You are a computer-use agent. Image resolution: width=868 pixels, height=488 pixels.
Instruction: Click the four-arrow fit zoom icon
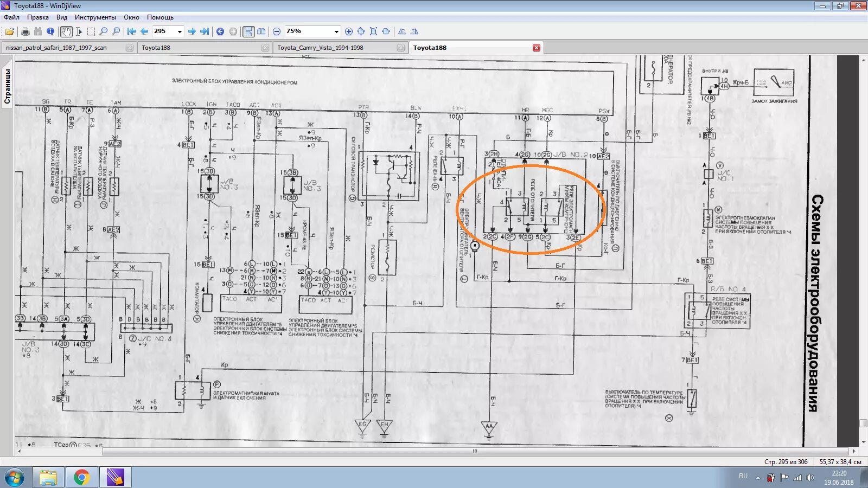click(361, 31)
